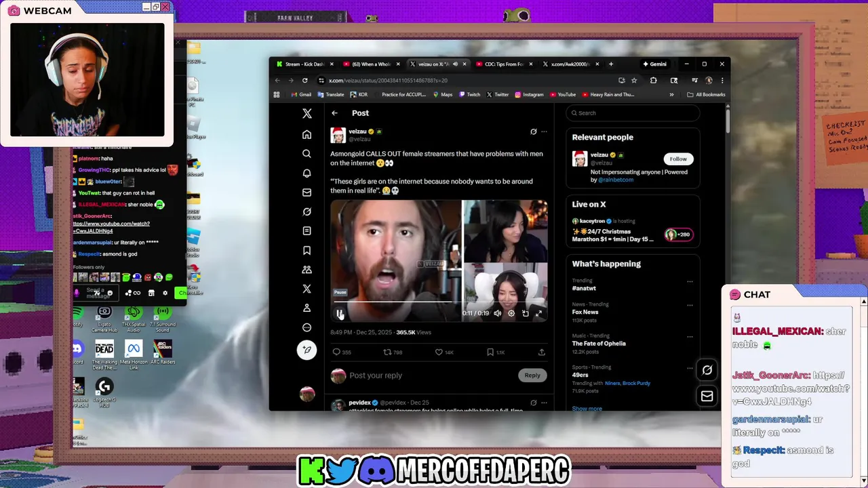Open Twitch bookmark
This screenshot has height=488, width=868.
(x=469, y=95)
